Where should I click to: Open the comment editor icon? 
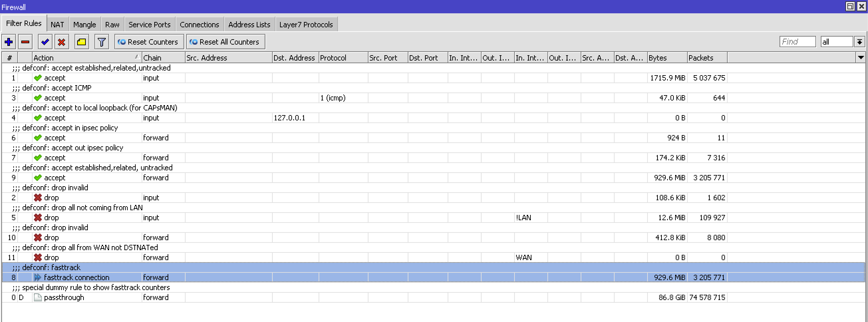(81, 42)
